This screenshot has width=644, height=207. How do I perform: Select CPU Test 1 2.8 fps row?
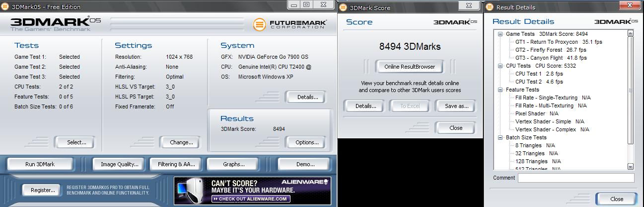(x=539, y=74)
